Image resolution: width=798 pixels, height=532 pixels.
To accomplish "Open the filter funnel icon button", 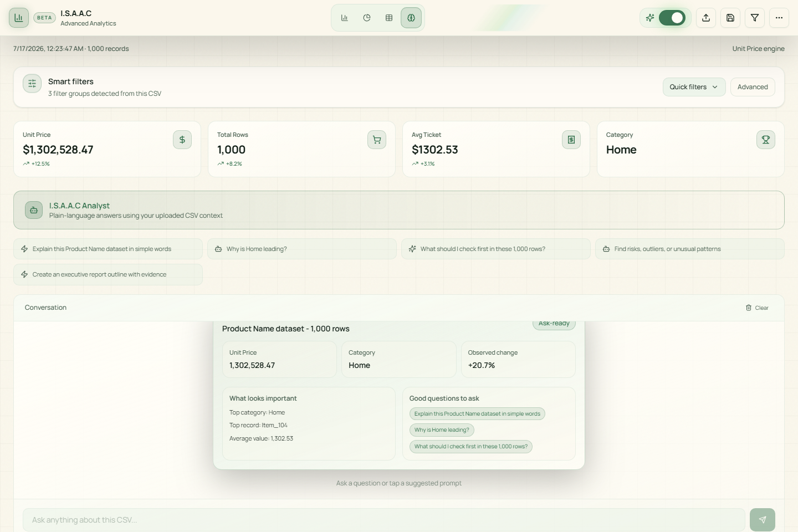I will 755,18.
